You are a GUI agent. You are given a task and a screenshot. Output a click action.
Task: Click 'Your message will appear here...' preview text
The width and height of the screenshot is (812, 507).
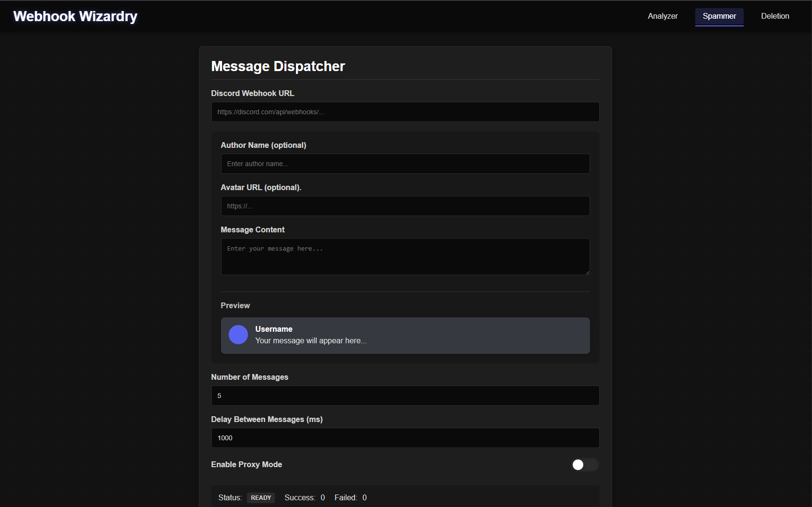(311, 340)
